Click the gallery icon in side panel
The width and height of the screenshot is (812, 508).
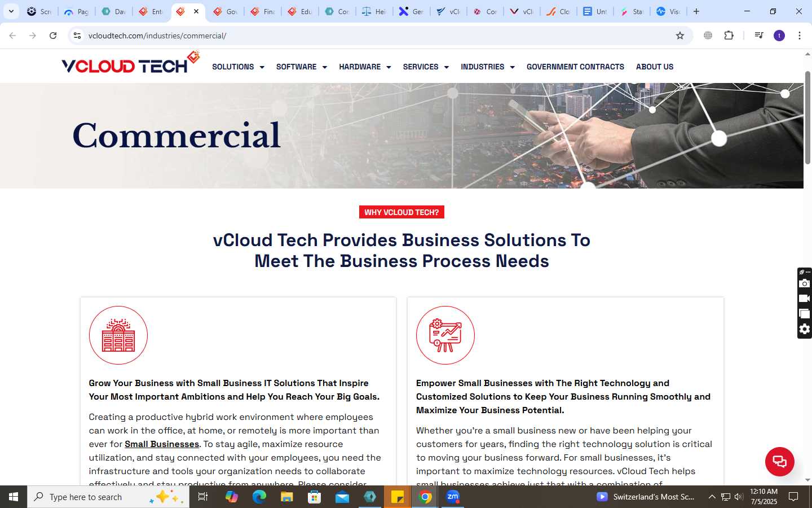click(x=805, y=314)
